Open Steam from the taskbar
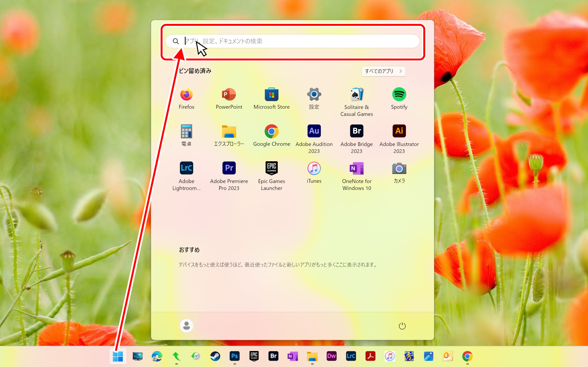The image size is (588, 367). point(215,356)
